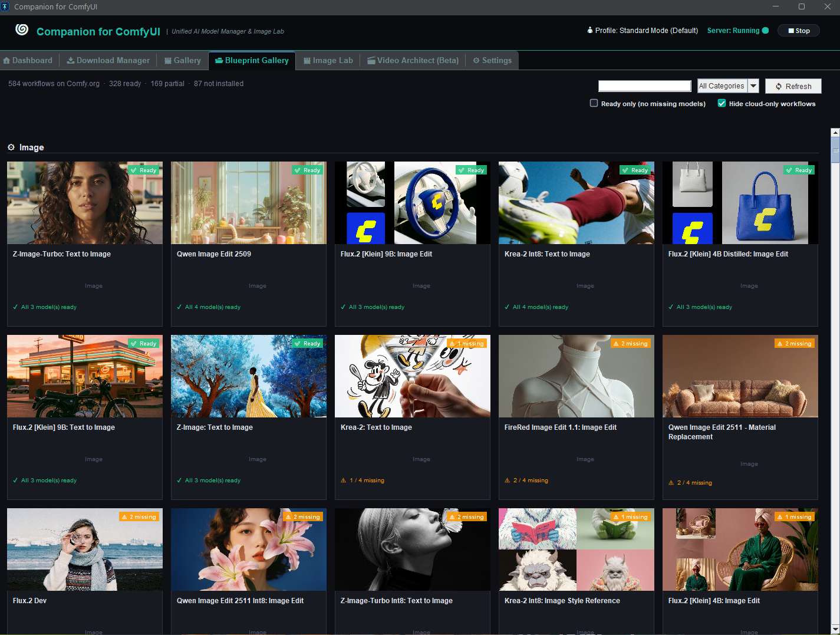Open the Settings tab
The image size is (840, 635).
coord(492,60)
